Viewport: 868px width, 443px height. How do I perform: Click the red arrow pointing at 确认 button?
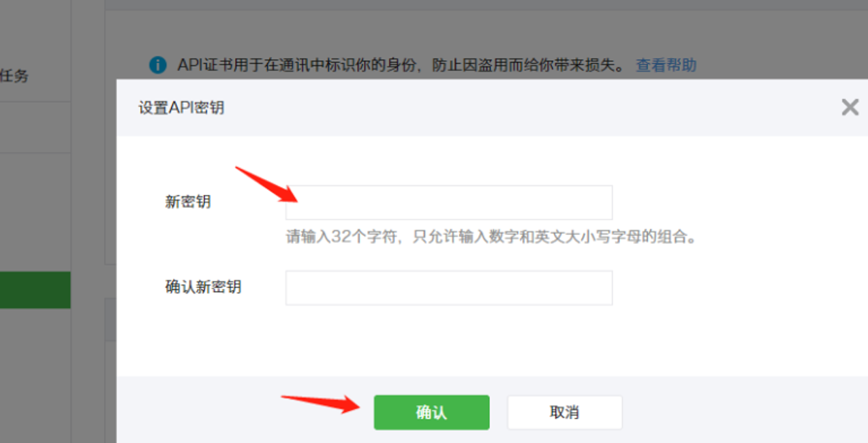(322, 404)
